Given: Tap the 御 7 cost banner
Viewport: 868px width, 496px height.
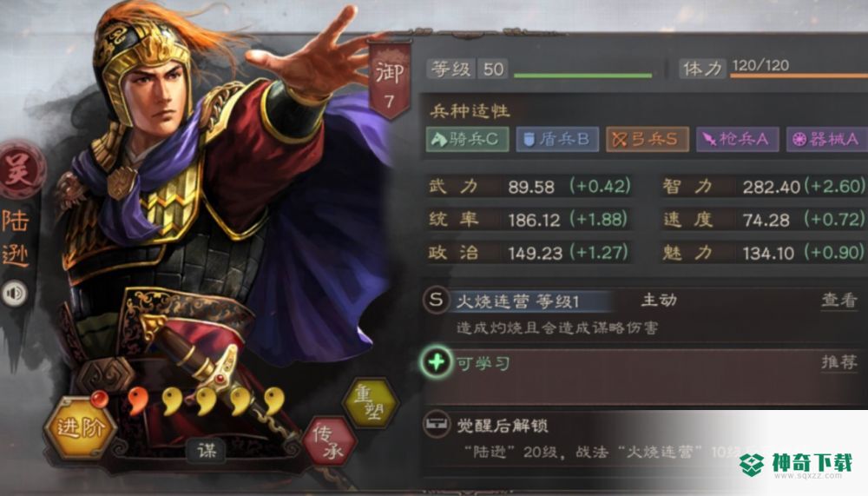Looking at the screenshot, I should click(x=391, y=81).
